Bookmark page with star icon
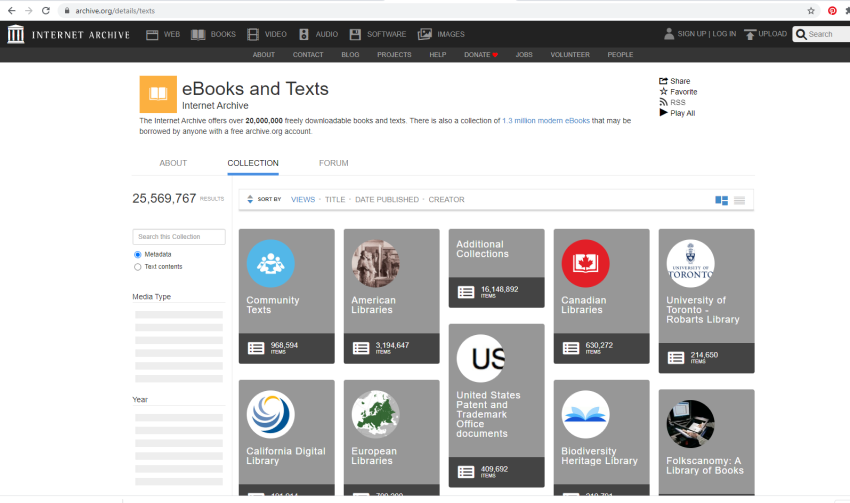Viewport: 850px width, 503px height. coord(811,10)
